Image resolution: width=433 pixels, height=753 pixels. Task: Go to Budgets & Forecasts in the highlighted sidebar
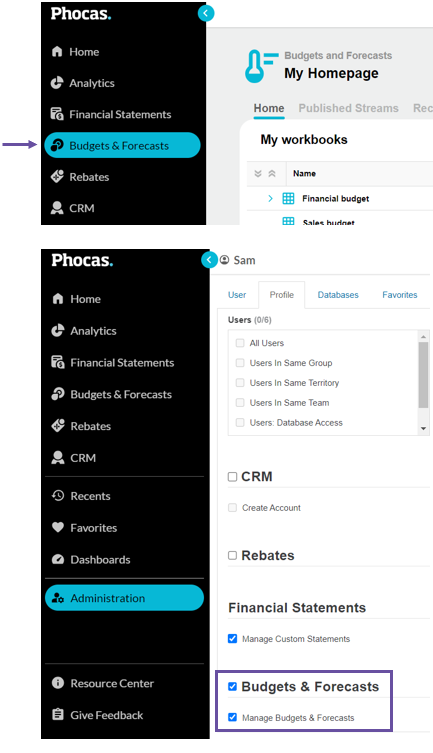point(122,145)
